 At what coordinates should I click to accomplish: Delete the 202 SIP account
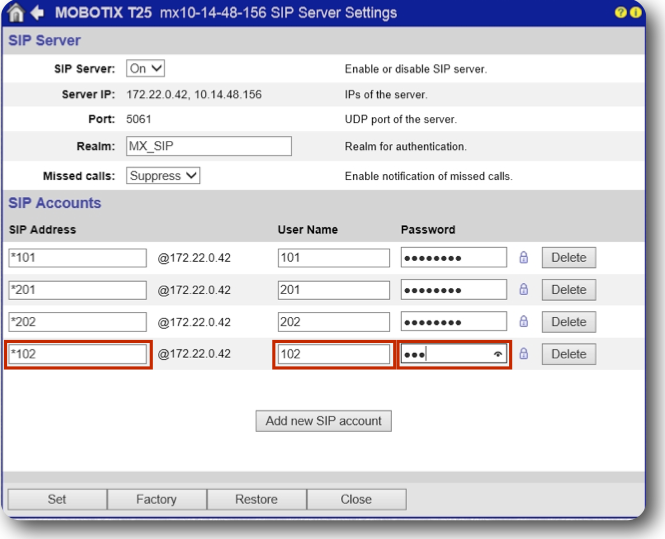click(x=568, y=322)
